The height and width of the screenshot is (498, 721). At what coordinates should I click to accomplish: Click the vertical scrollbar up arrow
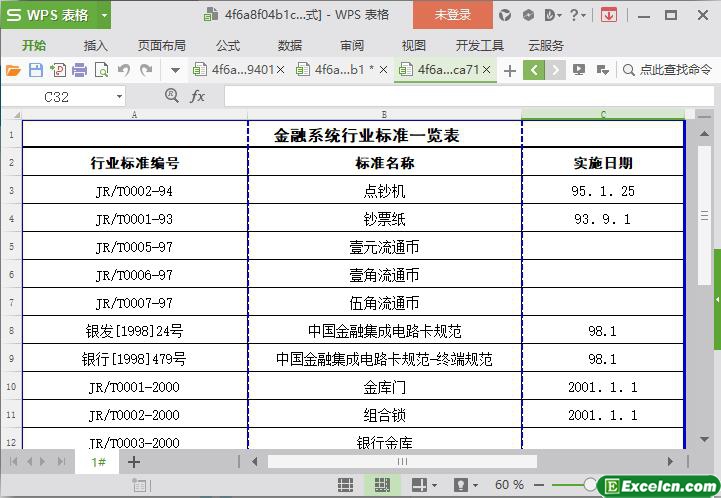pyautogui.click(x=704, y=134)
